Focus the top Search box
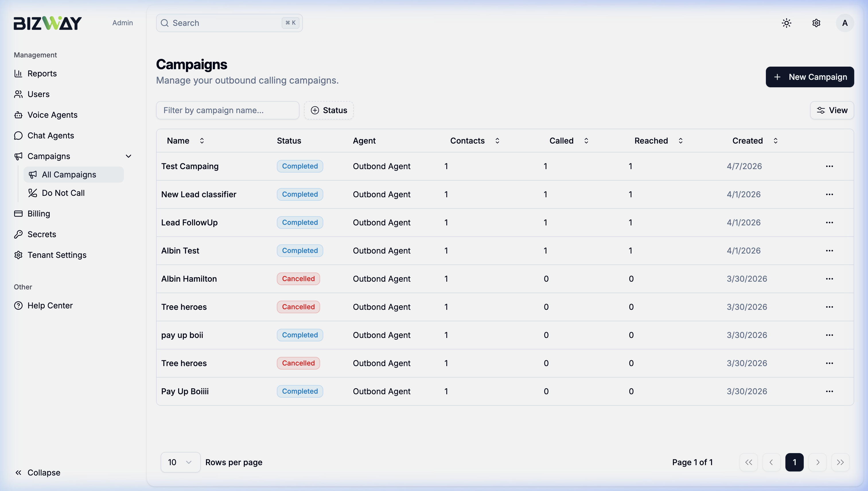868x491 pixels. pyautogui.click(x=229, y=23)
